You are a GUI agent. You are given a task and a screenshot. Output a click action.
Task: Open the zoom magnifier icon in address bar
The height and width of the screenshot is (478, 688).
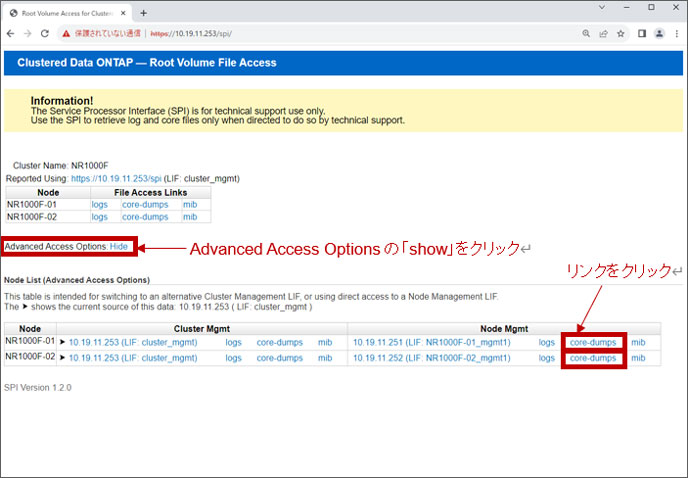coord(586,33)
